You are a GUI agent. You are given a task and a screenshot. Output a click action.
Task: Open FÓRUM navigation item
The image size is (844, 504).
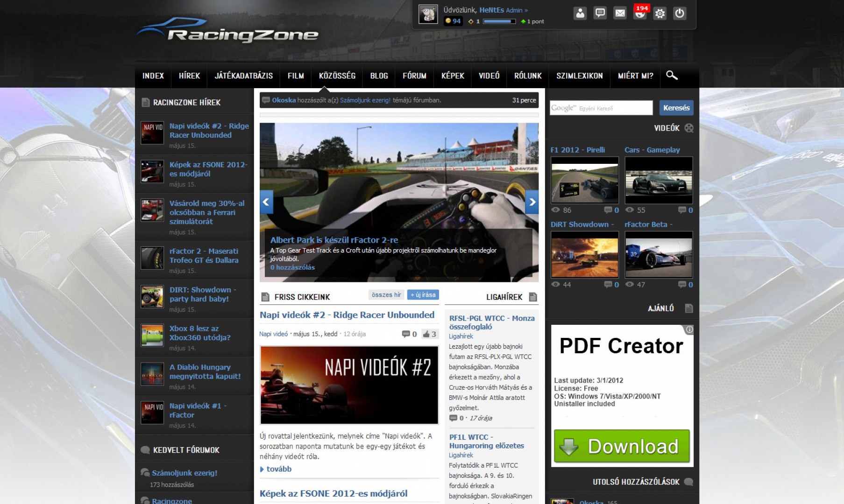(x=414, y=76)
